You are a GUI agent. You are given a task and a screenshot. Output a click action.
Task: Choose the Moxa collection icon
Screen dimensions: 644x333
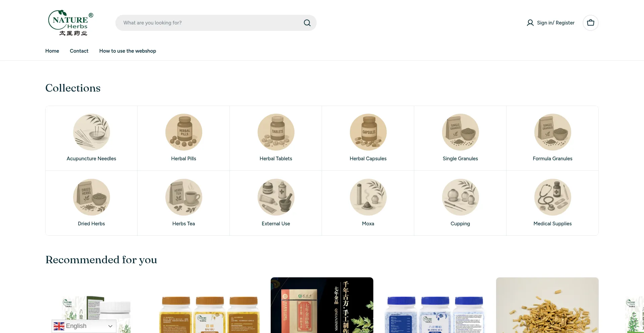pyautogui.click(x=368, y=197)
